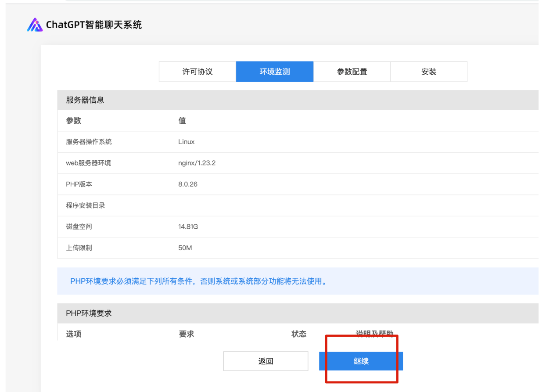Viewport: 560px width, 392px height.
Task: Click the ChatGPT智能聊天系统 title text
Action: pyautogui.click(x=94, y=25)
